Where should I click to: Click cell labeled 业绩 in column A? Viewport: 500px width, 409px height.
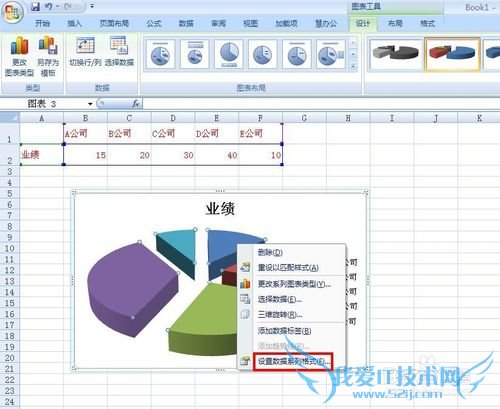(42, 155)
